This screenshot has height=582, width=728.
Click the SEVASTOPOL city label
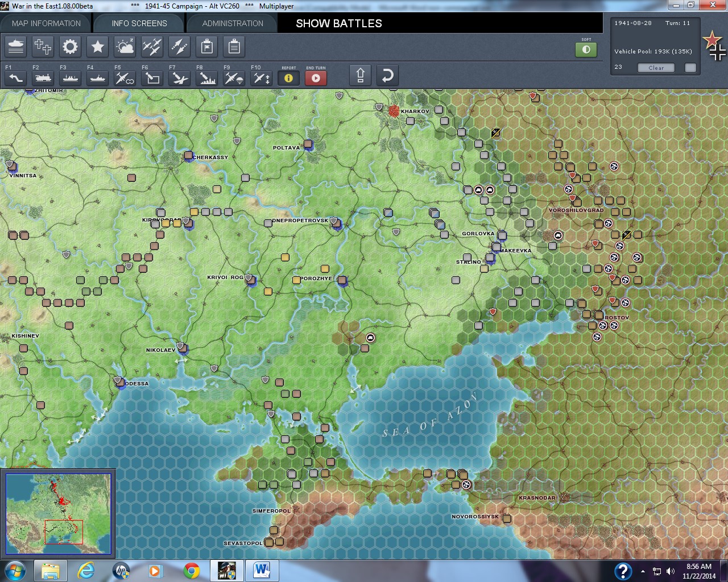coord(243,543)
